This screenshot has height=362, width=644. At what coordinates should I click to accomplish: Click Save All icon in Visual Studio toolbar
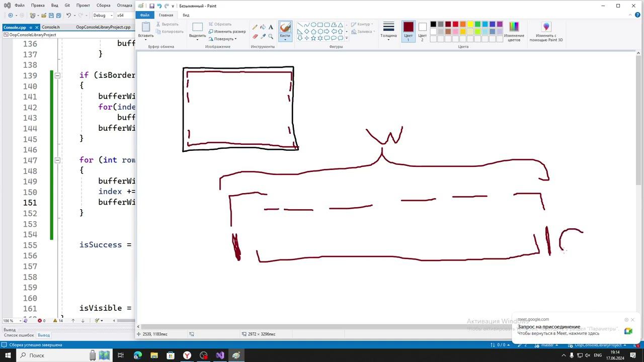58,16
